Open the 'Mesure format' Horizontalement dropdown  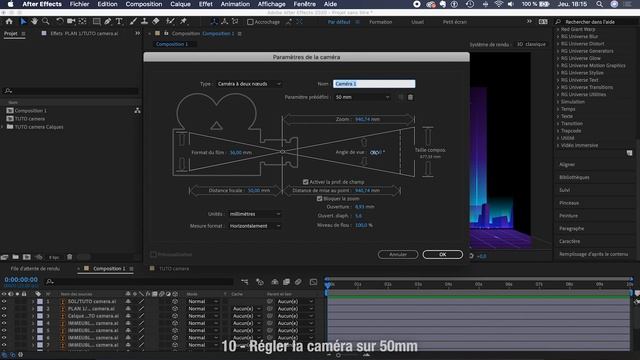coord(255,226)
